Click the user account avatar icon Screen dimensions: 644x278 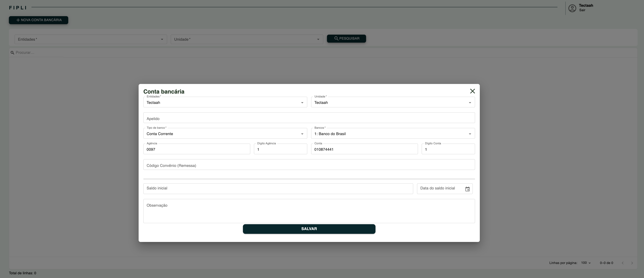[572, 8]
